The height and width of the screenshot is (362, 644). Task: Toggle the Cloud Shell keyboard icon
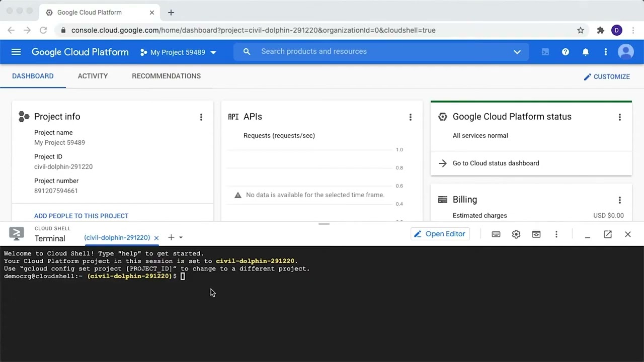pos(496,234)
